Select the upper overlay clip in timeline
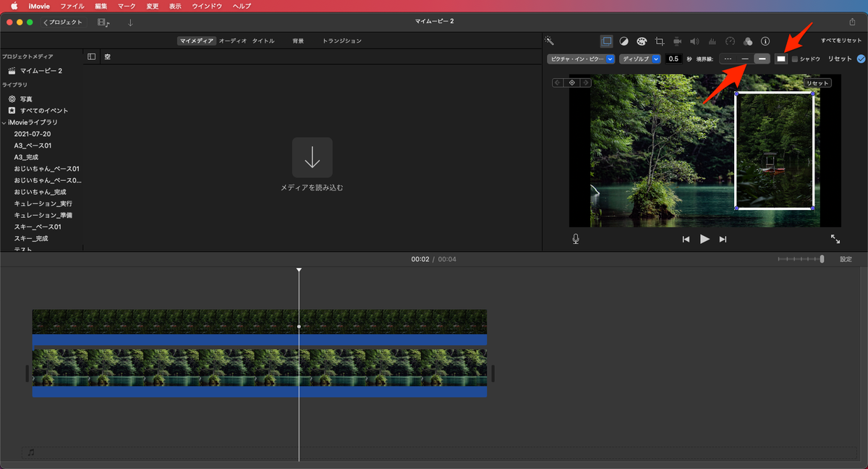The image size is (868, 469). click(x=260, y=328)
